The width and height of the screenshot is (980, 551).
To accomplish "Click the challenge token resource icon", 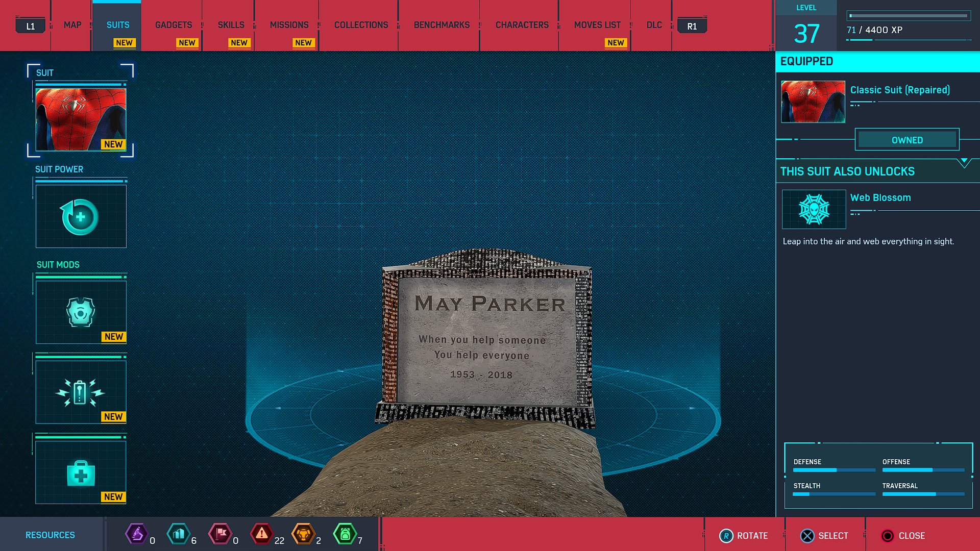I will (303, 534).
